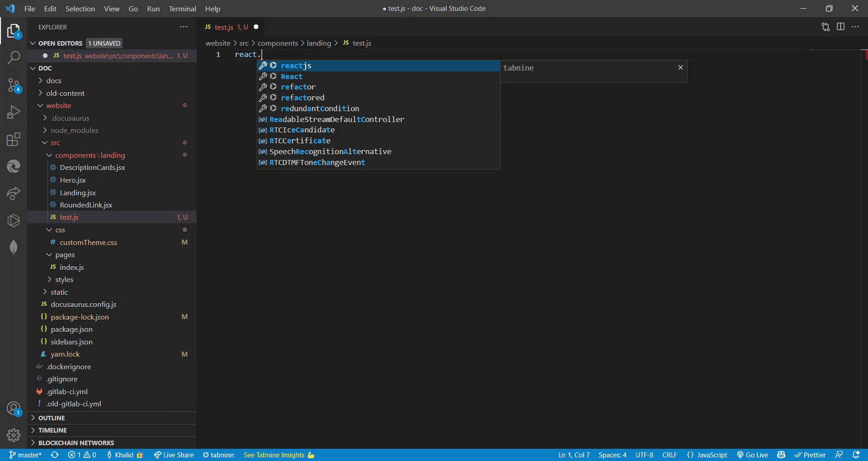The width and height of the screenshot is (868, 461).
Task: Open Run and Debug view
Action: pyautogui.click(x=14, y=112)
